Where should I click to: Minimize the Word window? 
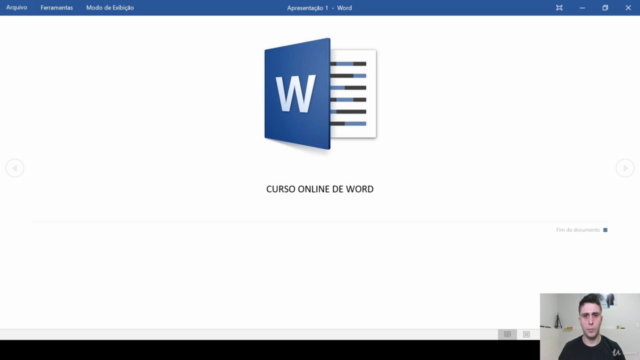(x=582, y=8)
